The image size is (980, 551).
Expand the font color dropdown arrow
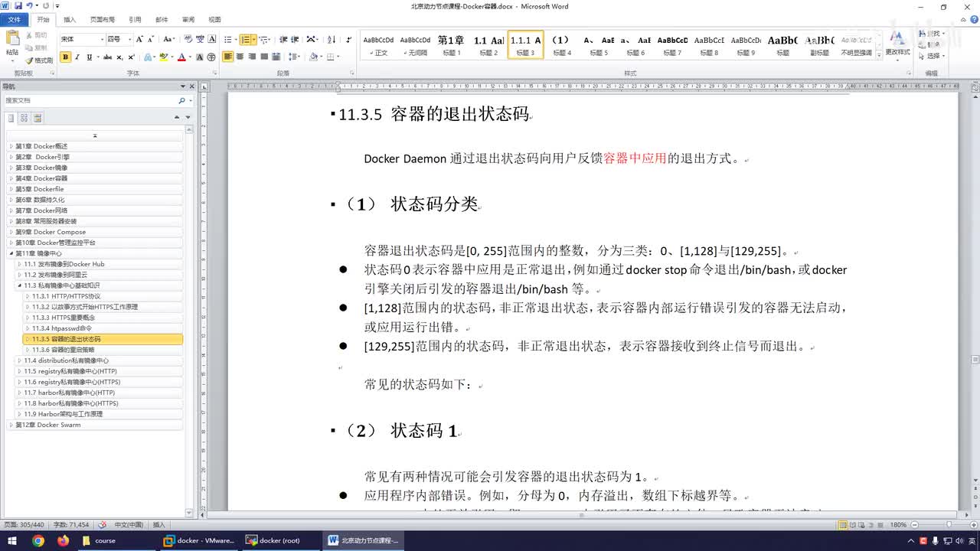pos(191,57)
